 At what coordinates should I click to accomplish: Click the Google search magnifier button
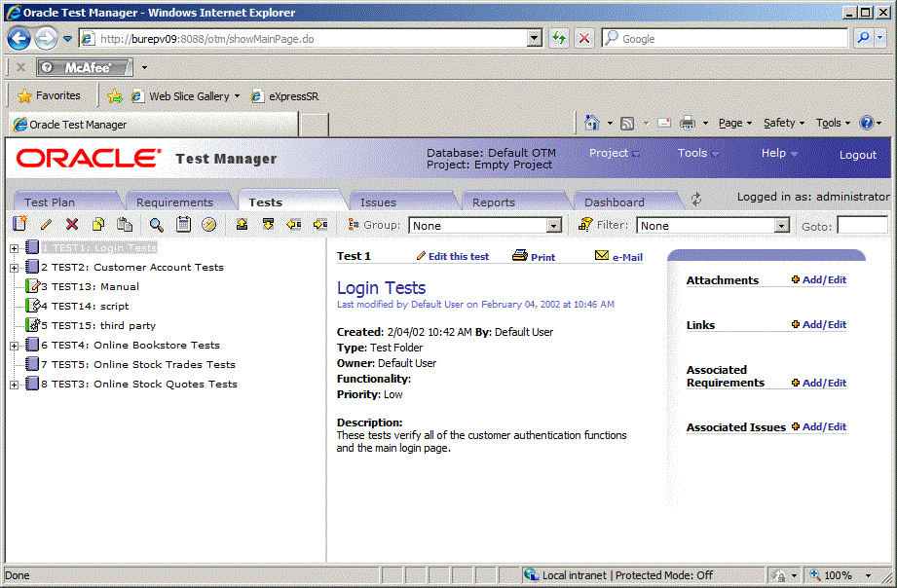(x=863, y=38)
